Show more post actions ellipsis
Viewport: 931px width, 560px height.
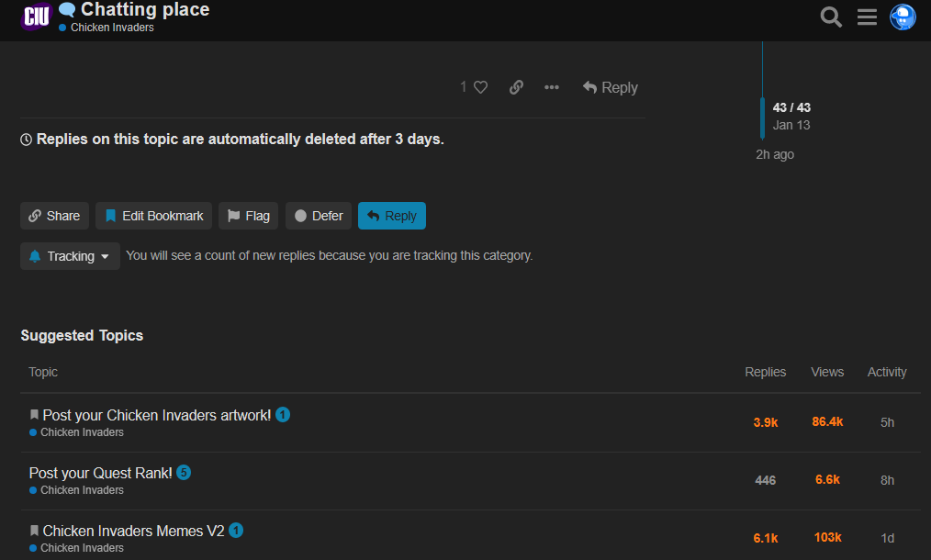(x=551, y=87)
